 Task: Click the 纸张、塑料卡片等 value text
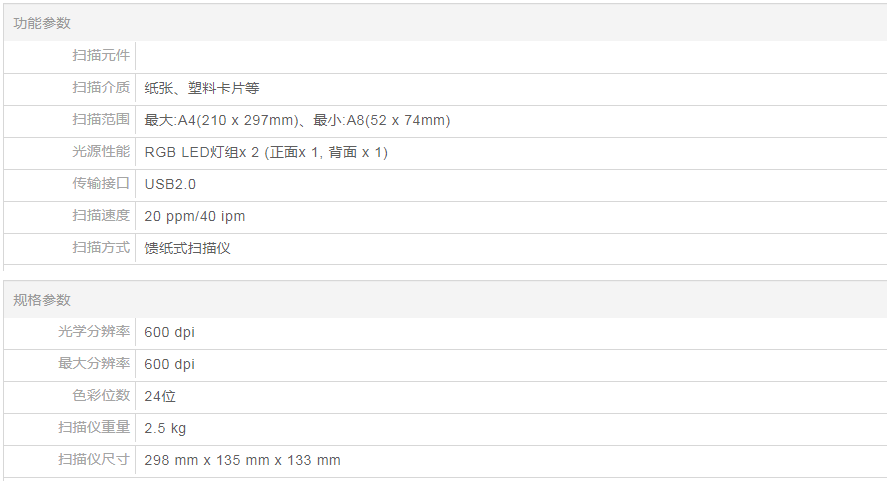coord(202,88)
